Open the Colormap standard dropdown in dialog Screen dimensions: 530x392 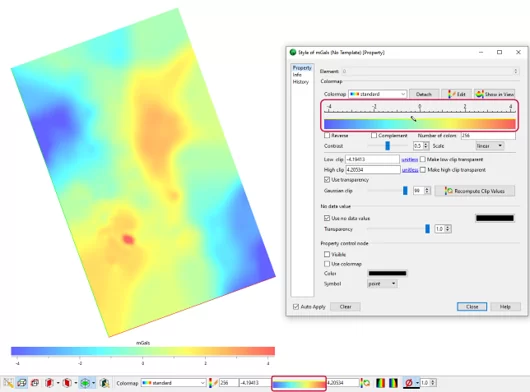pos(377,94)
